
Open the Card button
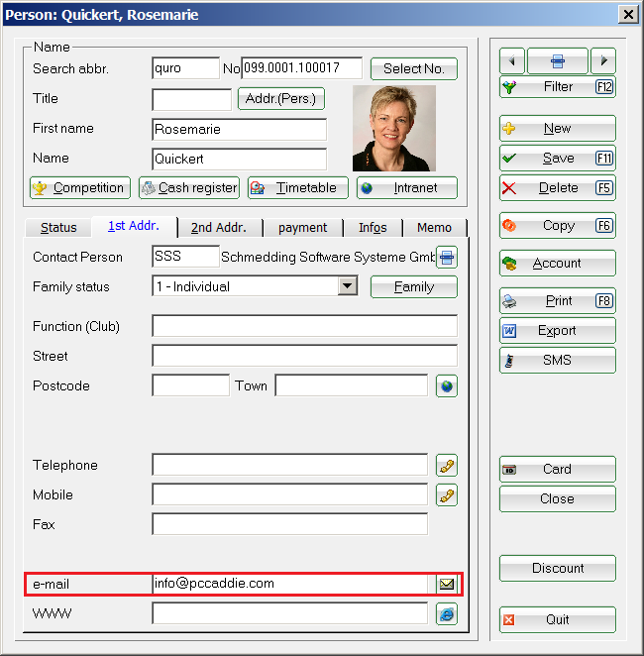click(x=558, y=470)
